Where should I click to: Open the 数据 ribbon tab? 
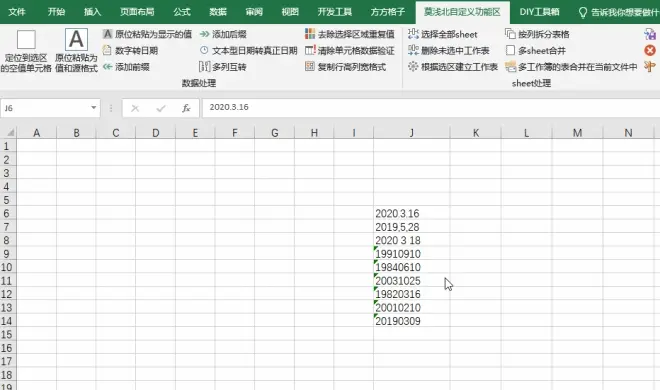point(218,12)
